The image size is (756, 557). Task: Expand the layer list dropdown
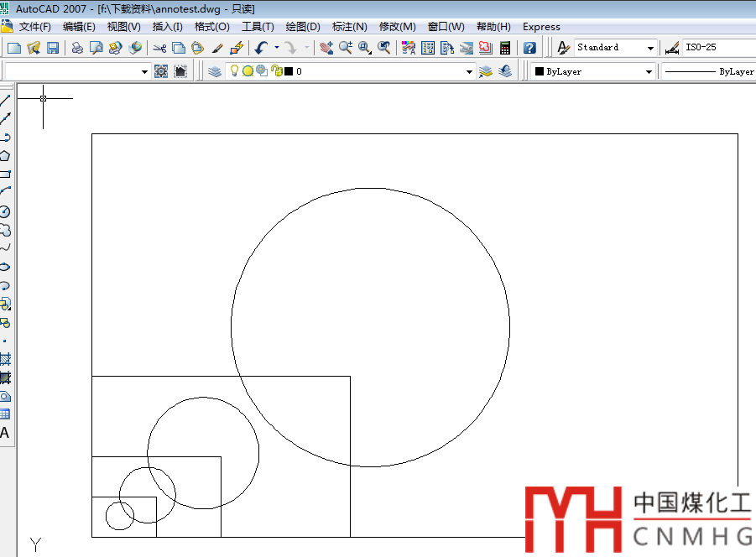click(470, 73)
